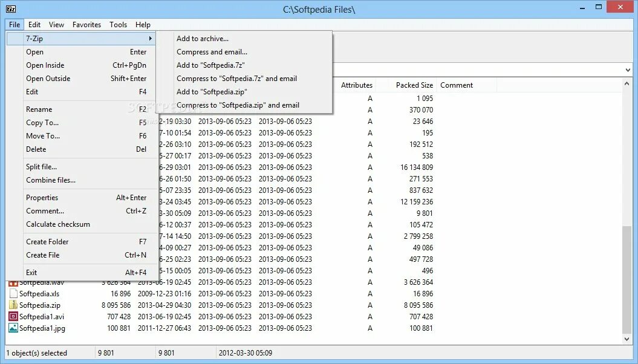
Task: Minimize the 7-Zip window
Action: [x=582, y=7]
